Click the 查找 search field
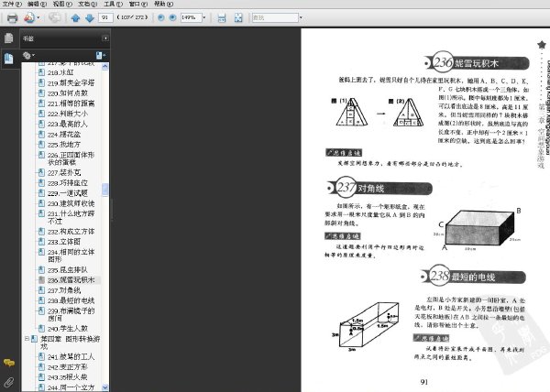Viewport: 550px width, 392px height. [275, 17]
